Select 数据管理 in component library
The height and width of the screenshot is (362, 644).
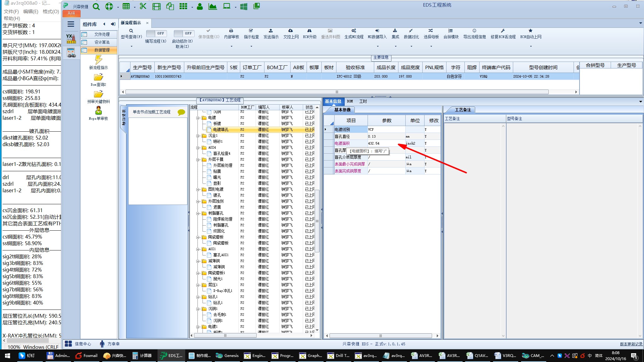(x=102, y=50)
